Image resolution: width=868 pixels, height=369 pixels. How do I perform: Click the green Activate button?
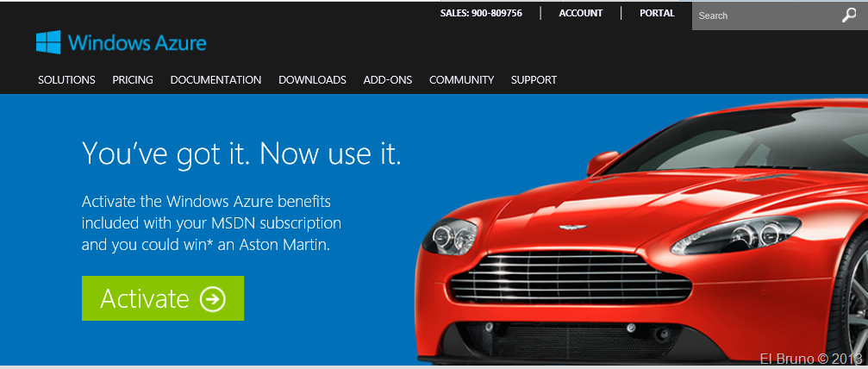(x=163, y=298)
